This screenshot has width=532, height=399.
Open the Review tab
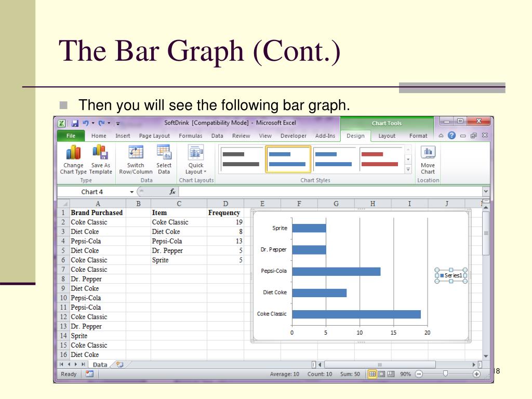point(241,136)
